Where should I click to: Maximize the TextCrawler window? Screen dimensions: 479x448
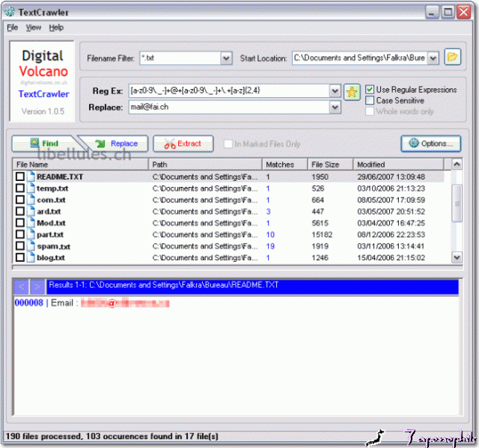coord(448,12)
